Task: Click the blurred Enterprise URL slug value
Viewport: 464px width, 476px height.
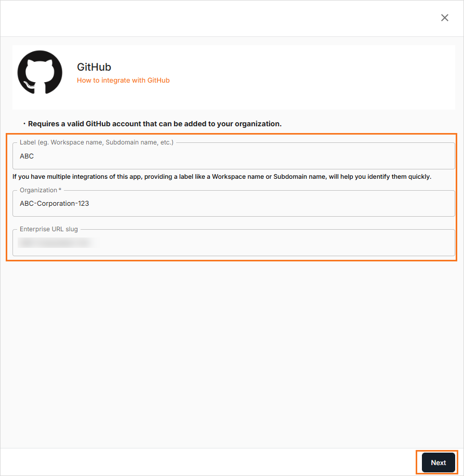Action: point(56,243)
